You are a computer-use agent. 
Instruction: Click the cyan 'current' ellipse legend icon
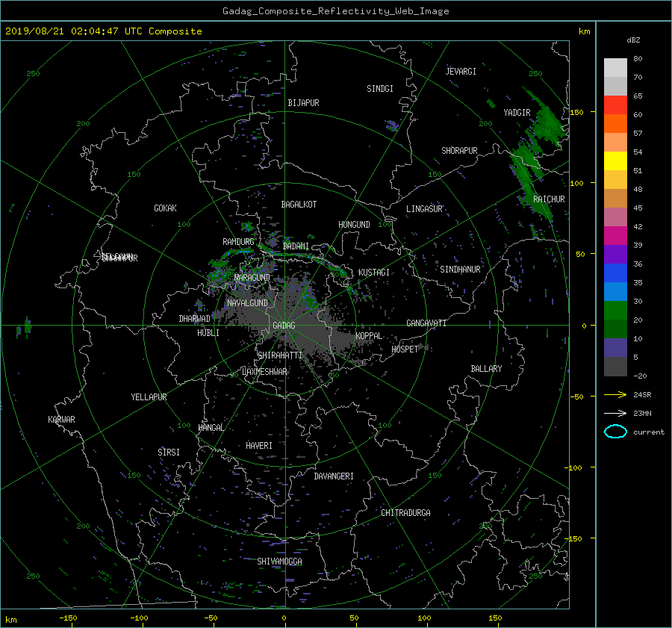pos(615,432)
